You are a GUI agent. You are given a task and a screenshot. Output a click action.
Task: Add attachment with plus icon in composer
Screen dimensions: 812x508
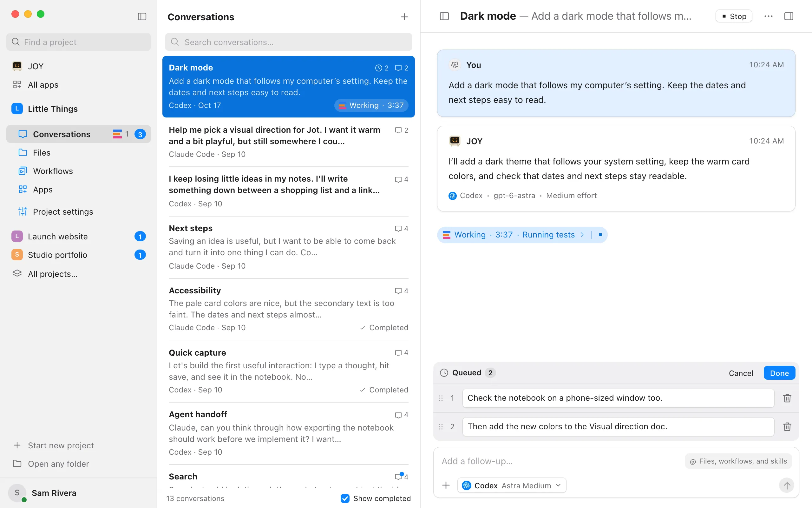446,485
